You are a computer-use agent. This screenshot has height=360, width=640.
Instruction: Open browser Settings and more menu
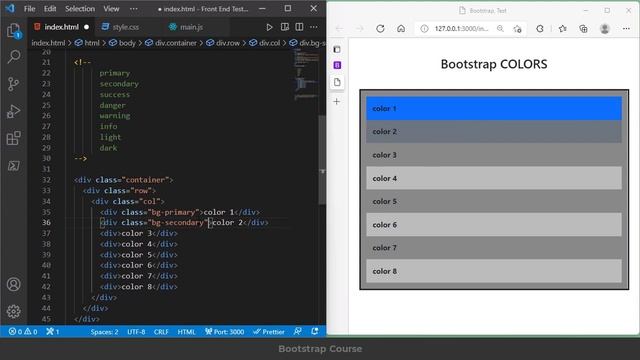point(626,29)
